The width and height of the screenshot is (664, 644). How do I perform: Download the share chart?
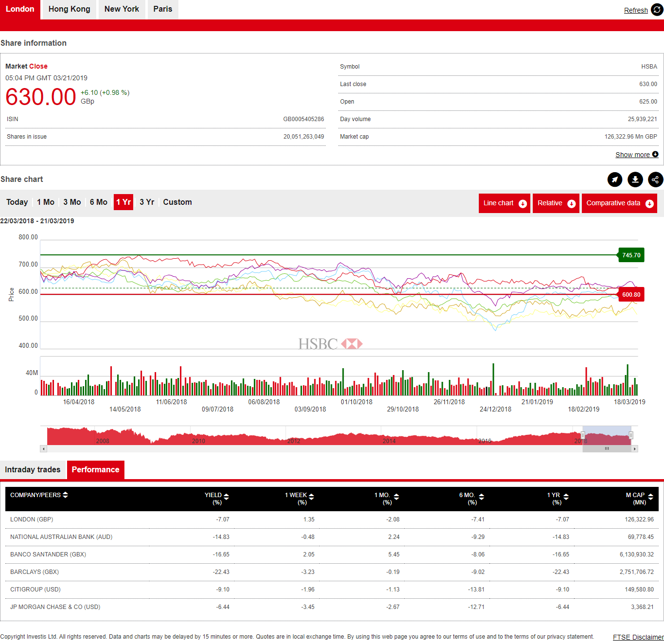point(635,179)
